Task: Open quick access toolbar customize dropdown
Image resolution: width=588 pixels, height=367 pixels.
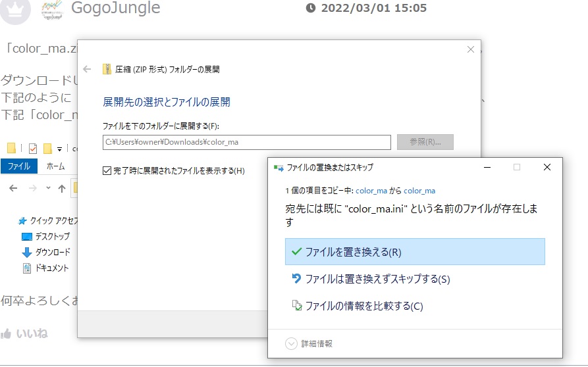Action: (60, 149)
